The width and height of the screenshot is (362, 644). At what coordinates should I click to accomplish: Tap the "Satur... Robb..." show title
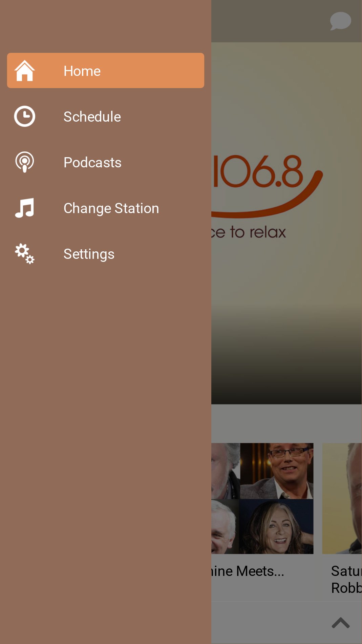[346, 579]
